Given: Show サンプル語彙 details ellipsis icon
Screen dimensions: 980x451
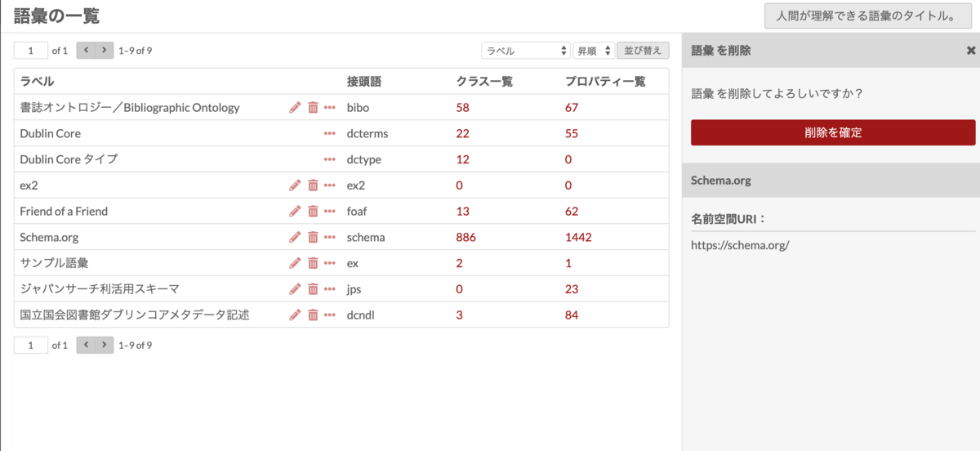Looking at the screenshot, I should pos(330,263).
